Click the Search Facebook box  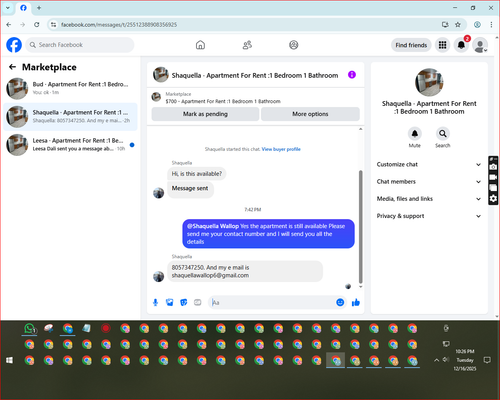[80, 45]
